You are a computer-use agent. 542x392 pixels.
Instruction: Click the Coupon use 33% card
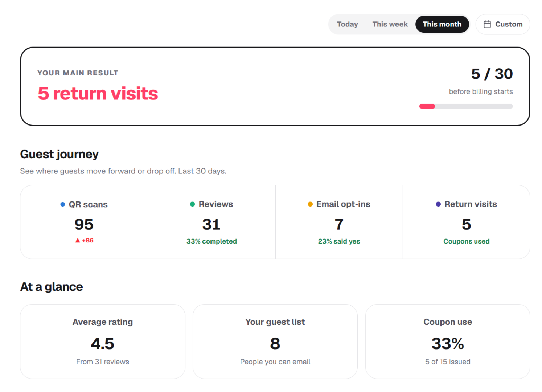click(448, 342)
